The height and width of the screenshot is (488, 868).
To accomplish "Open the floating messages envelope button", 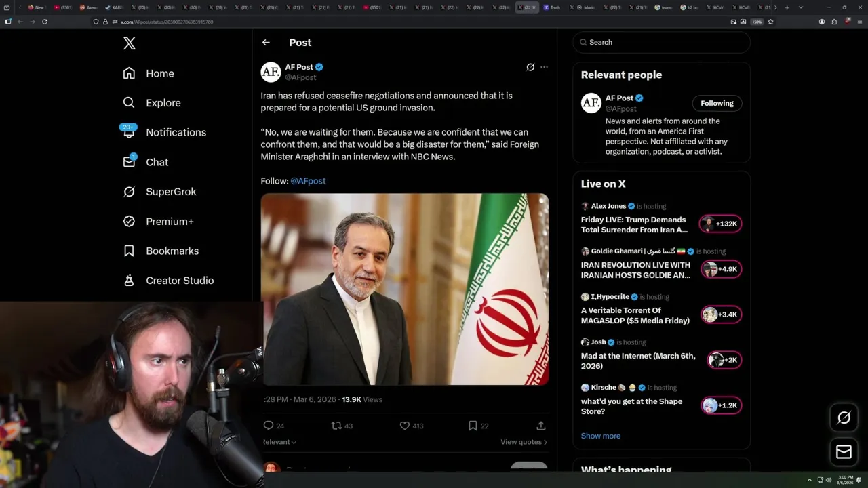I will click(x=844, y=451).
